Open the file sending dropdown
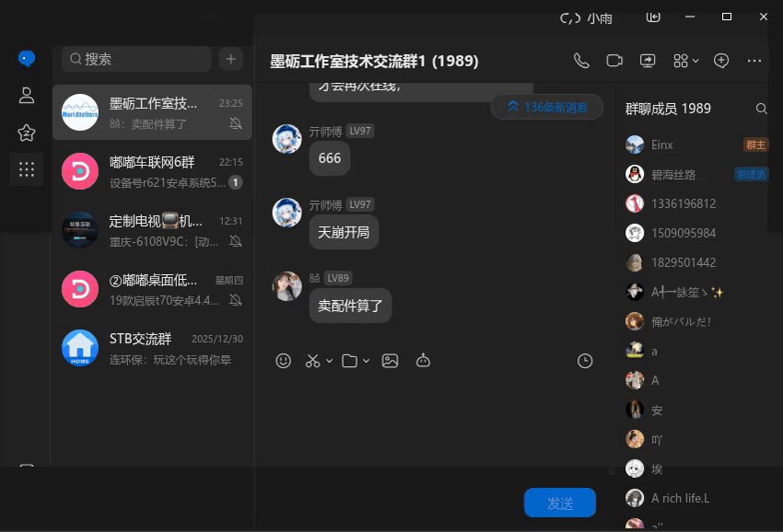Screen dimensions: 783x532 [x=365, y=360]
